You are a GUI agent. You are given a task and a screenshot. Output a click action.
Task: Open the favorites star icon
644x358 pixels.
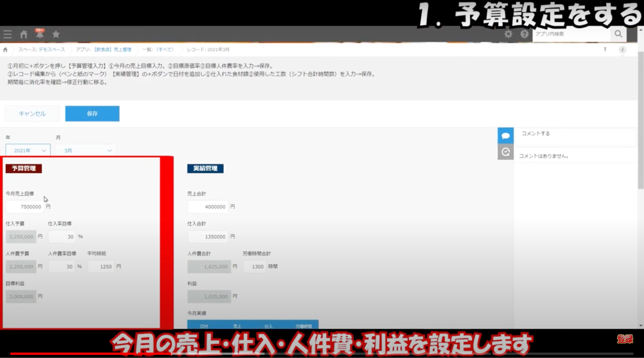56,34
